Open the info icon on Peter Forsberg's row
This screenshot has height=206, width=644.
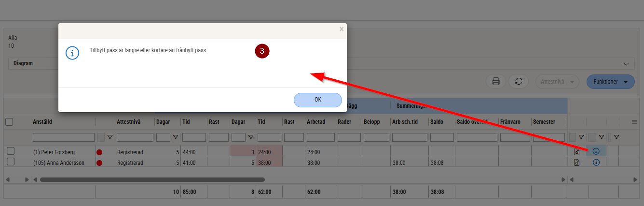click(x=596, y=151)
